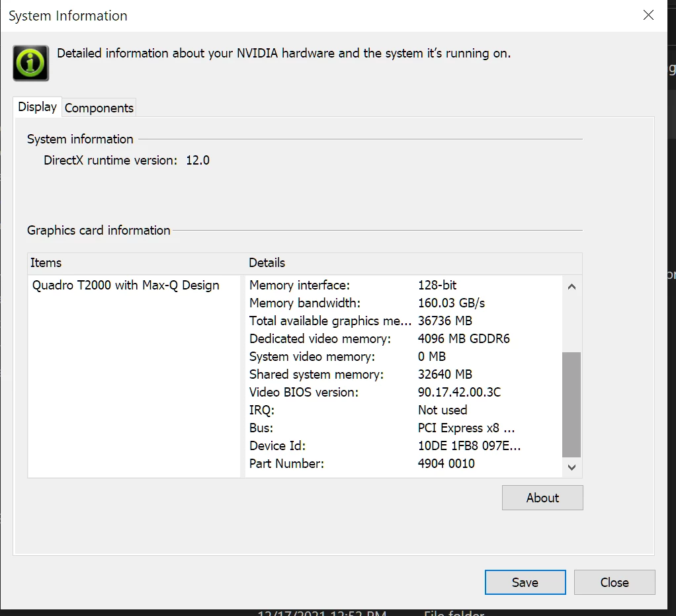Image resolution: width=676 pixels, height=616 pixels.
Task: Click the 36736 MB value
Action: tap(445, 321)
